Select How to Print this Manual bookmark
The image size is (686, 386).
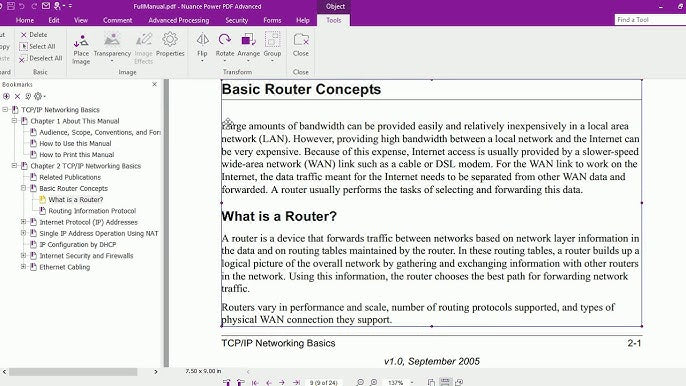(77, 154)
